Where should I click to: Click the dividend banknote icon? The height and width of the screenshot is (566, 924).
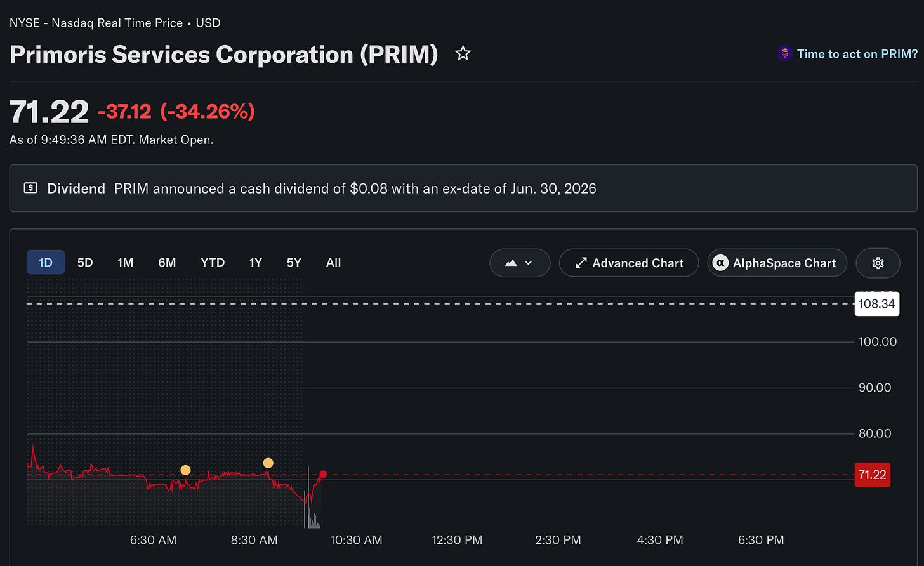(30, 188)
